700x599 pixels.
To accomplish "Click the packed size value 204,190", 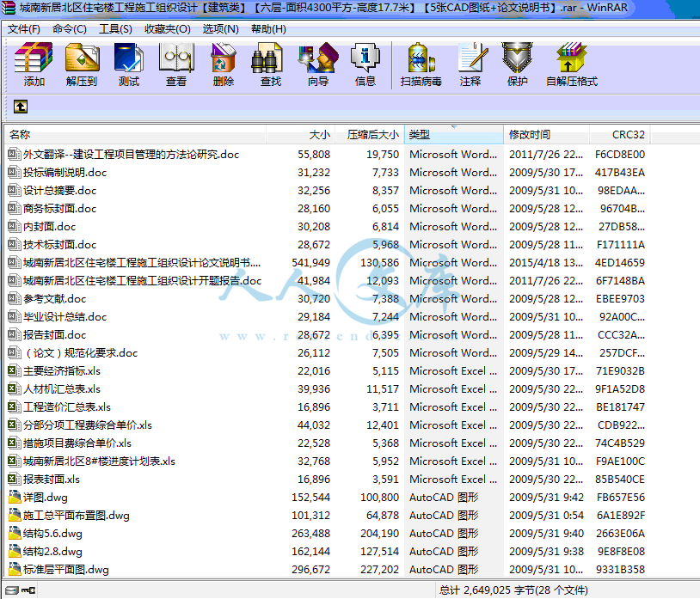I will tap(379, 534).
